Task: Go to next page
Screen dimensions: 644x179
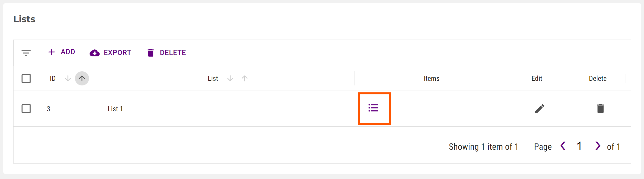Action: tap(598, 146)
